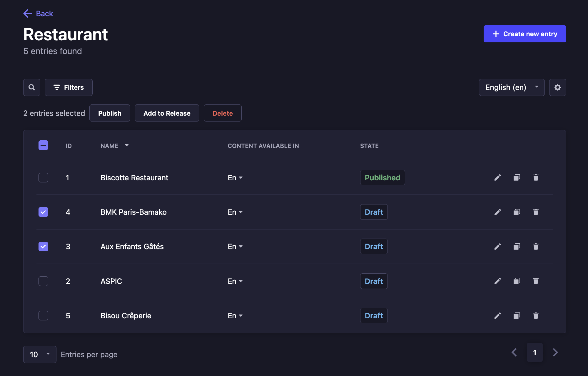The height and width of the screenshot is (376, 588).
Task: Publish the selected entries
Action: (110, 113)
